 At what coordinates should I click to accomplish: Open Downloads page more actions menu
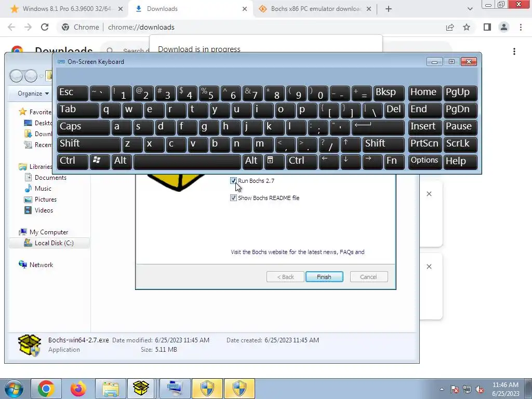point(514,51)
